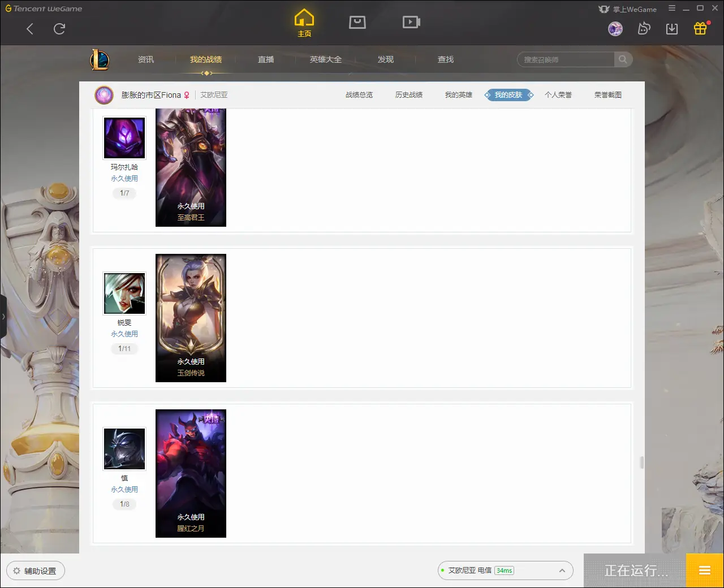Open the yellow launch options menu button
Screen dimensions: 724x588
click(705, 571)
